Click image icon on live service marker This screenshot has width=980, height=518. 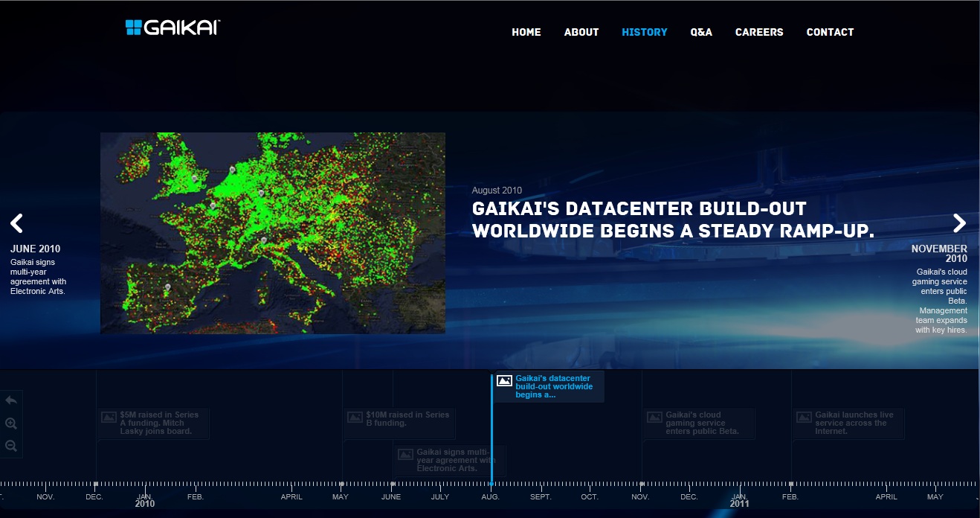tap(804, 417)
